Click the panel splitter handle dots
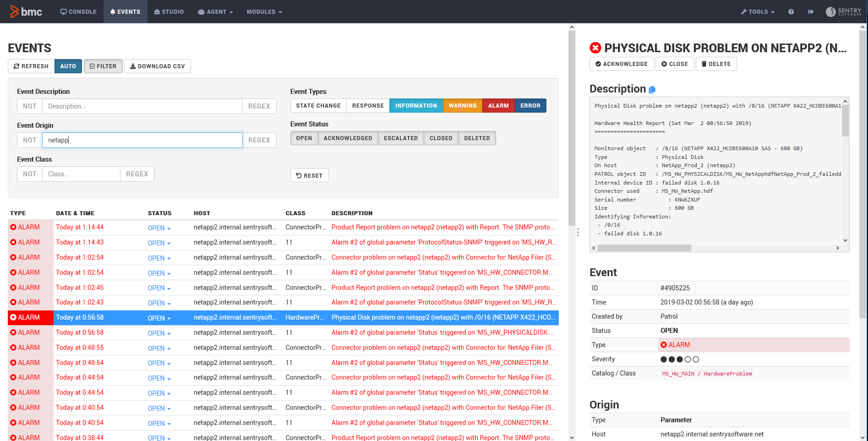Screen dimensions: 868x441 pos(578,232)
